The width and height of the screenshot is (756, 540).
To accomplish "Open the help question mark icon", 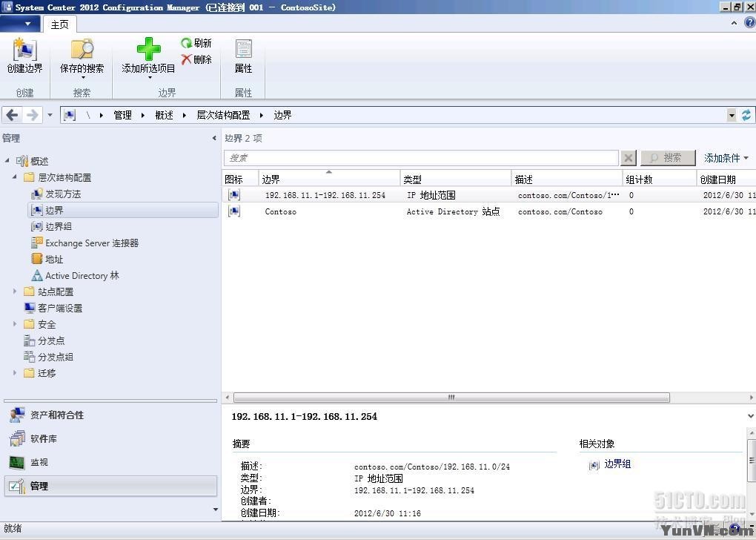I will tap(750, 23).
